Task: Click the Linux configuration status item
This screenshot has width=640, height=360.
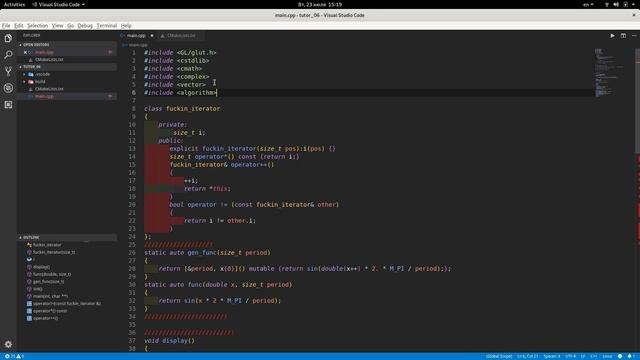Action: pos(607,356)
